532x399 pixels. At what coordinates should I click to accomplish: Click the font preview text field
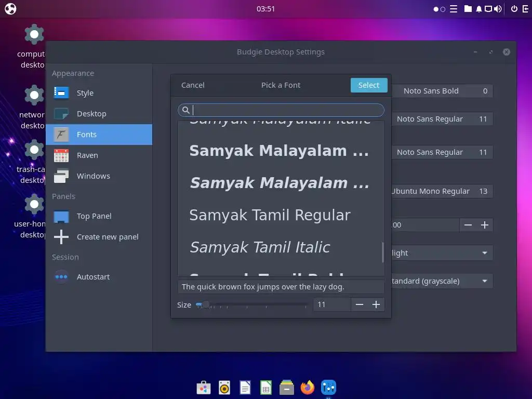coord(281,287)
